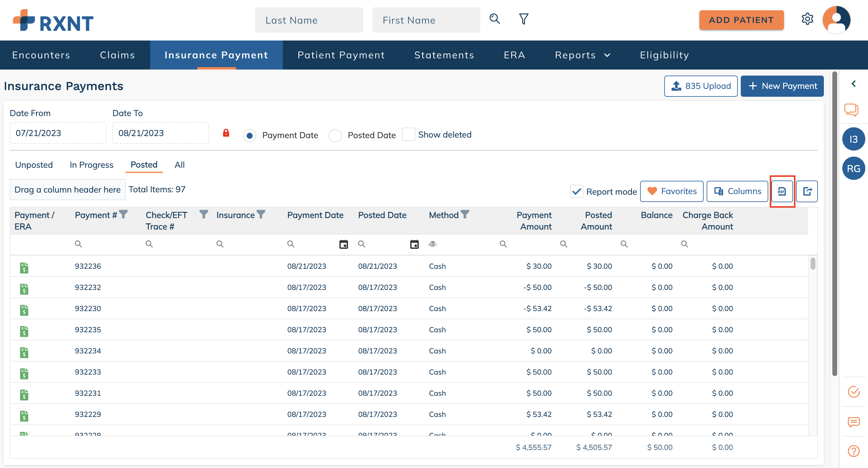Open Balance filter search operator
868x468 pixels.
click(624, 244)
